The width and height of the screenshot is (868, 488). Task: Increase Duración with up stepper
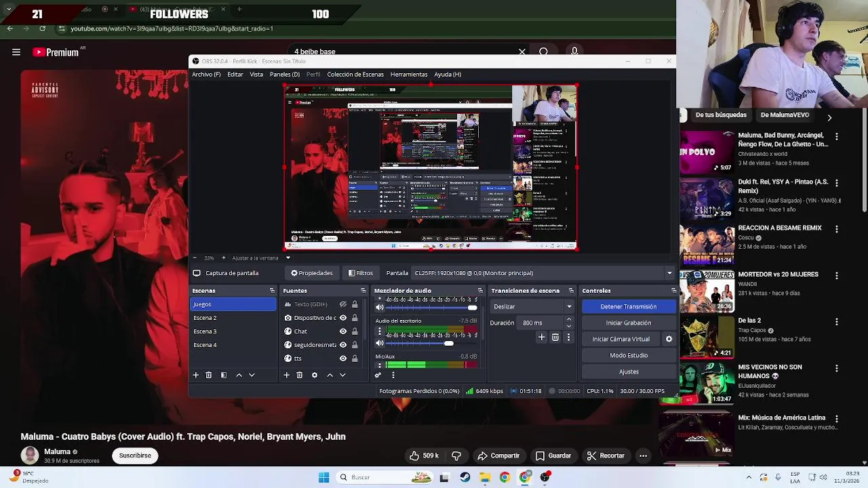(569, 320)
